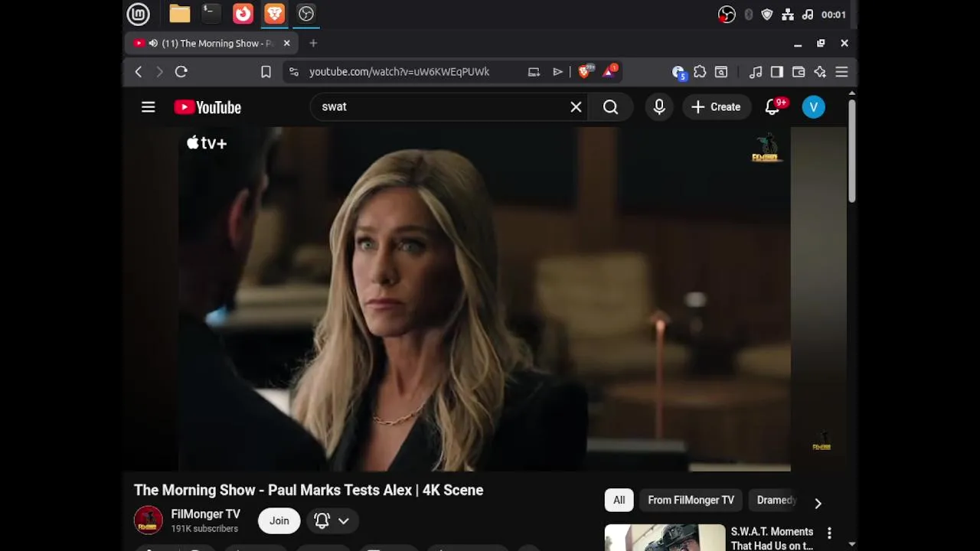Open the Create button
The height and width of the screenshot is (551, 980).
tap(717, 107)
